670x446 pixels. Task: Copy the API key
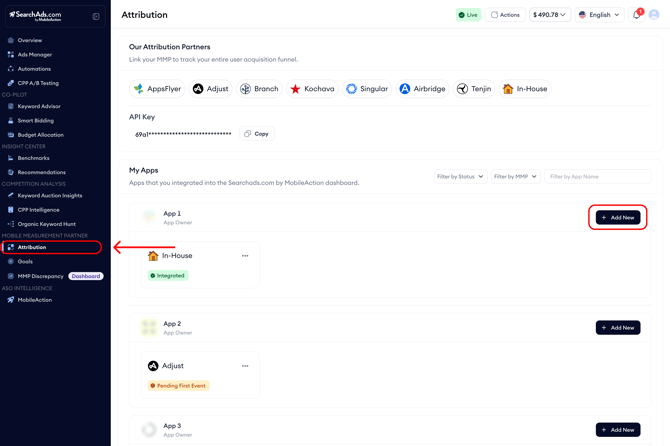tap(257, 134)
